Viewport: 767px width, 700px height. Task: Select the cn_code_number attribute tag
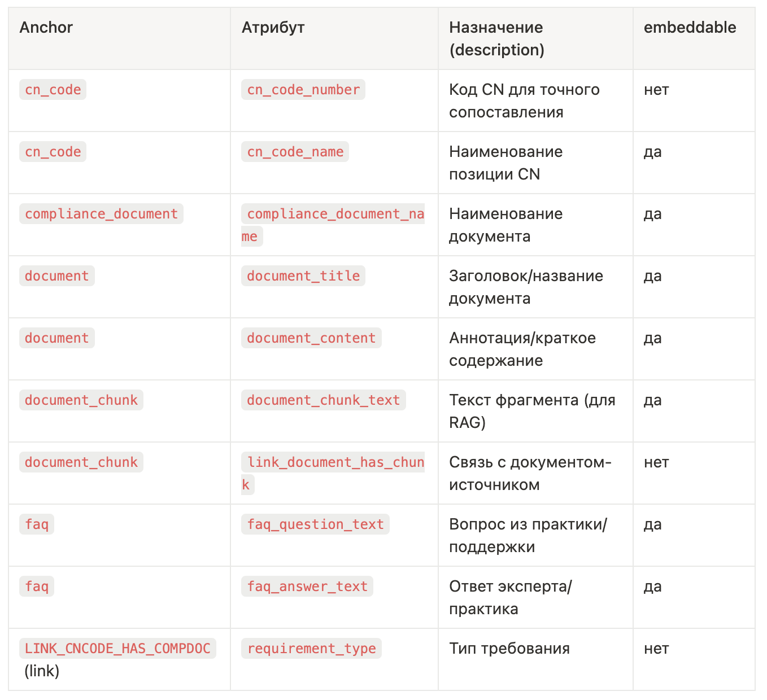[303, 90]
